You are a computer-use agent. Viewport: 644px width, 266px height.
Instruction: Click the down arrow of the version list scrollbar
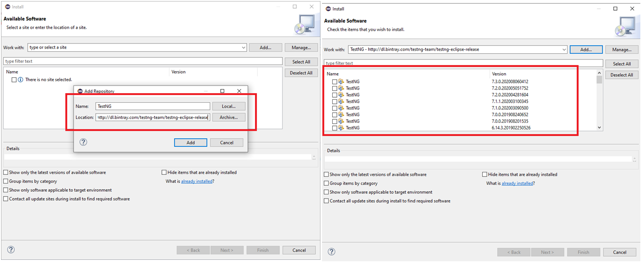pyautogui.click(x=599, y=127)
